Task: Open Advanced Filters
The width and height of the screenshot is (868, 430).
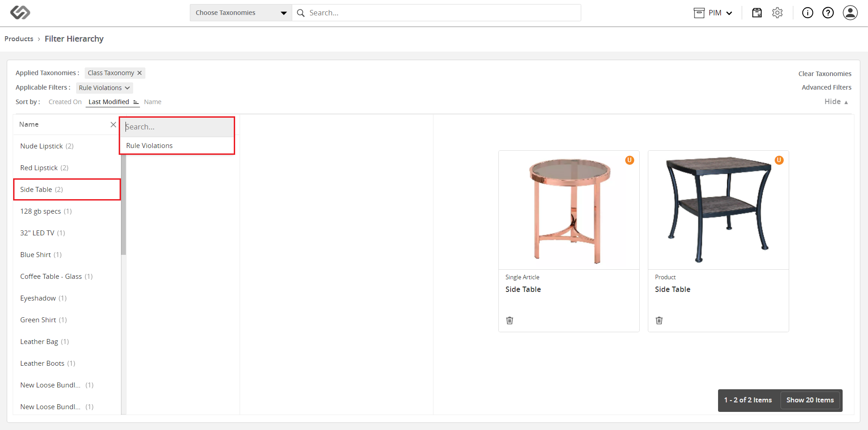Action: tap(826, 87)
